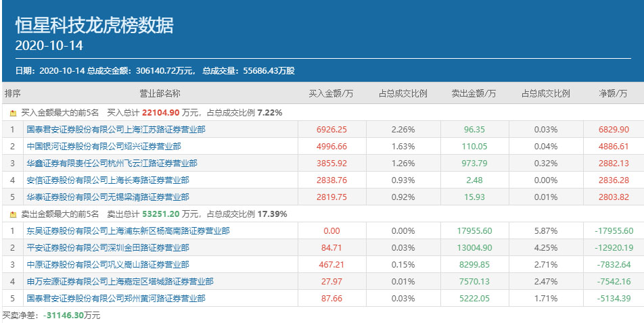
Task: Open 东吴证券上海浦东新区杨高南路营业部 link
Action: pyautogui.click(x=128, y=231)
